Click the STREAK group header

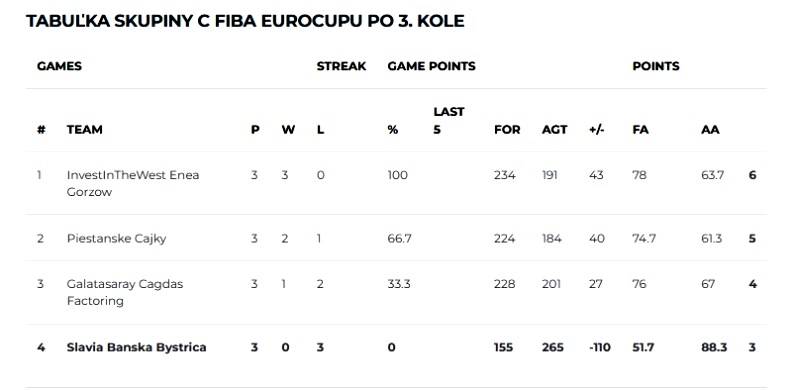pyautogui.click(x=341, y=66)
